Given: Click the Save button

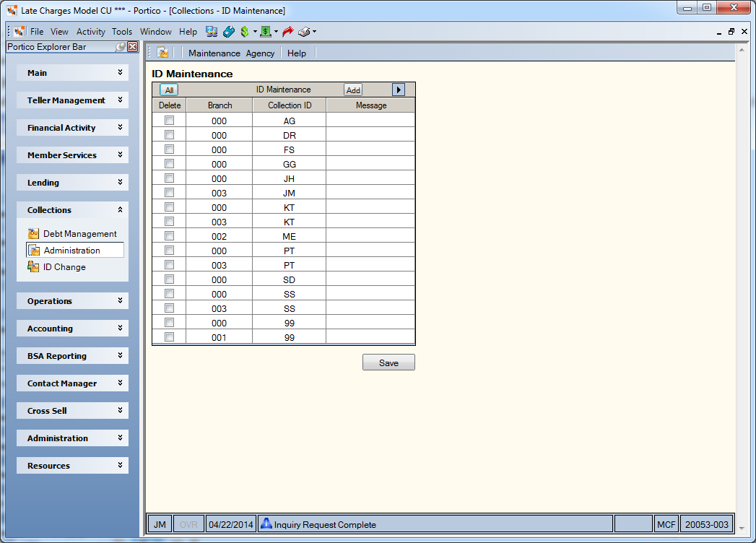Looking at the screenshot, I should pyautogui.click(x=388, y=362).
